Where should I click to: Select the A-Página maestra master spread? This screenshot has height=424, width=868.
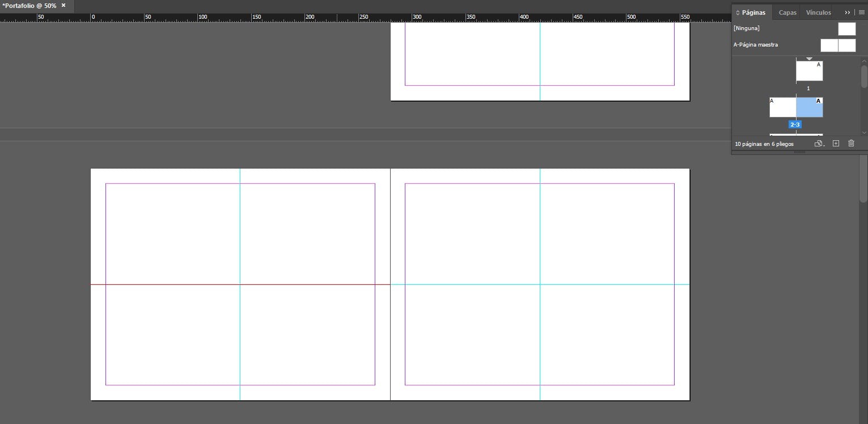(838, 45)
